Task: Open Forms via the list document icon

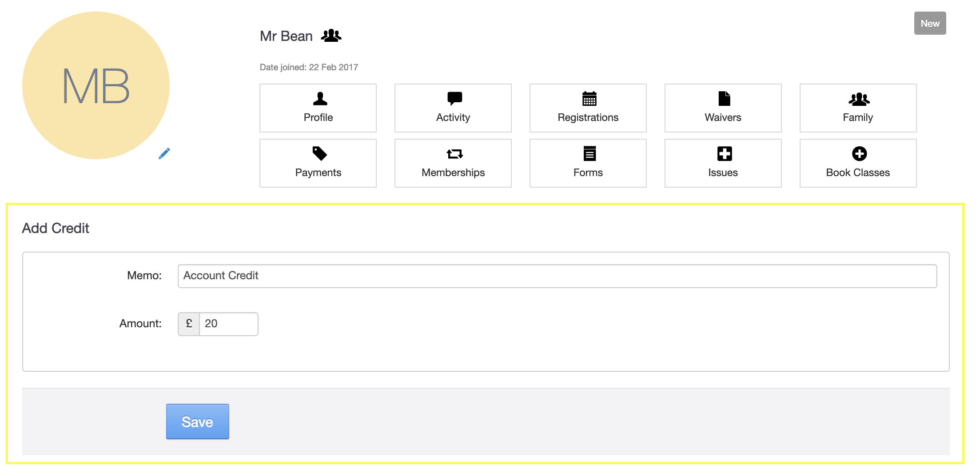Action: (589, 154)
